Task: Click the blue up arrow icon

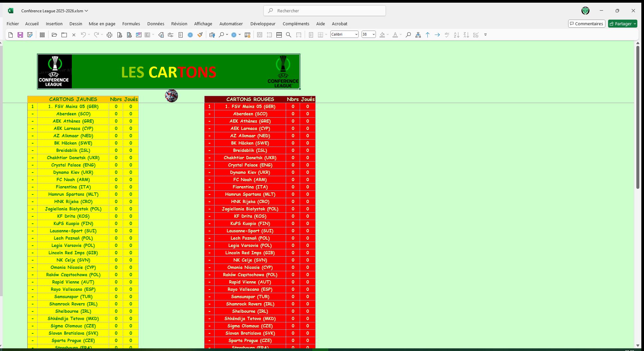Action: click(428, 35)
